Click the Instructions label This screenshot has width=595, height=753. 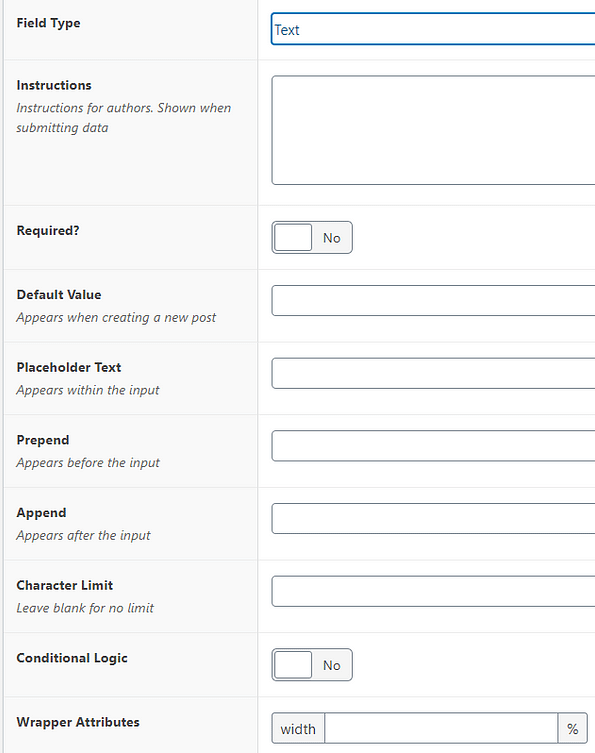click(x=54, y=85)
